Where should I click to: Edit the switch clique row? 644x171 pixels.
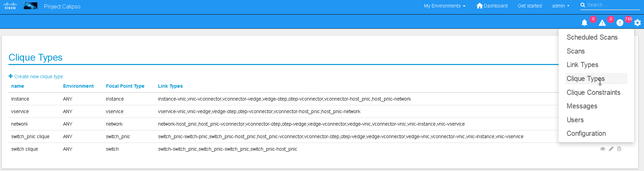pos(611,149)
